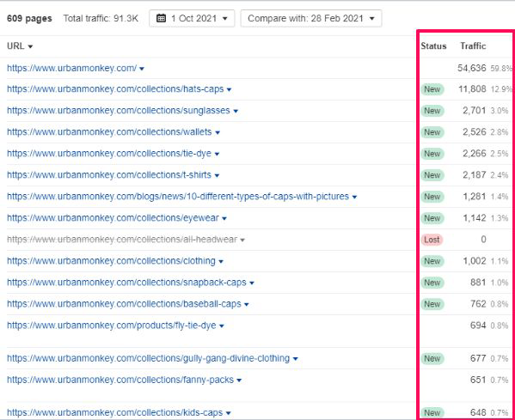Open the Compare with 28 Feb 2021 dropdown
Screen dimensions: 515x420
(310, 18)
